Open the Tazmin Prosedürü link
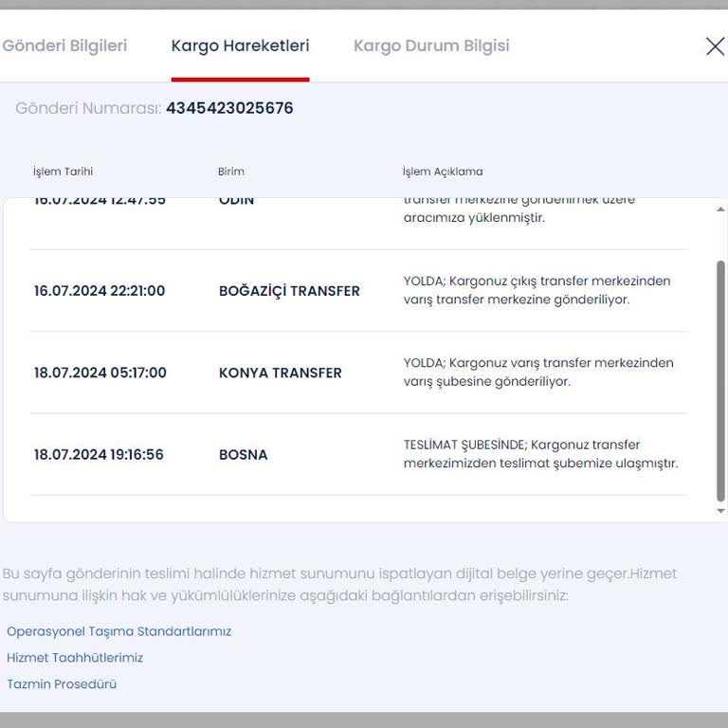Screen dimensions: 728x728 [62, 683]
